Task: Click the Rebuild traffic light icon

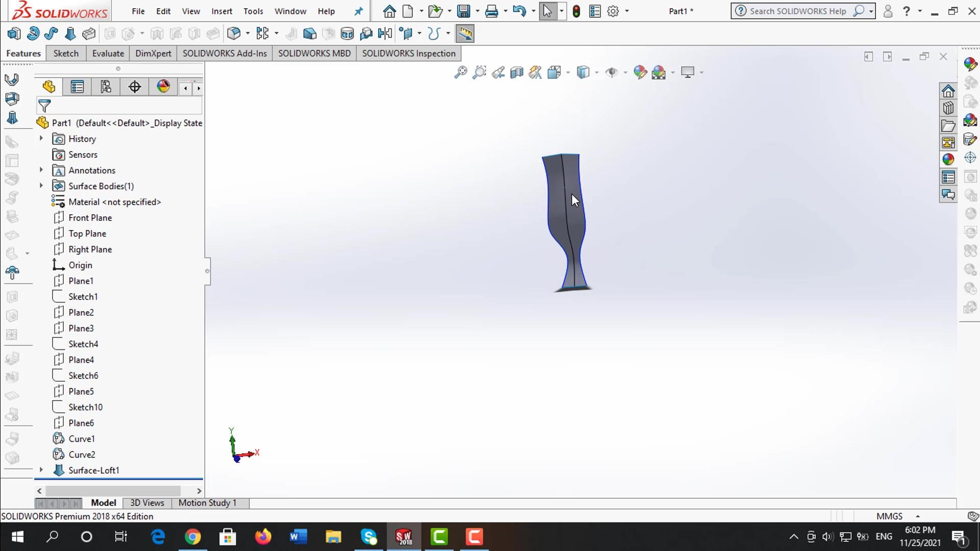Action: [x=576, y=11]
